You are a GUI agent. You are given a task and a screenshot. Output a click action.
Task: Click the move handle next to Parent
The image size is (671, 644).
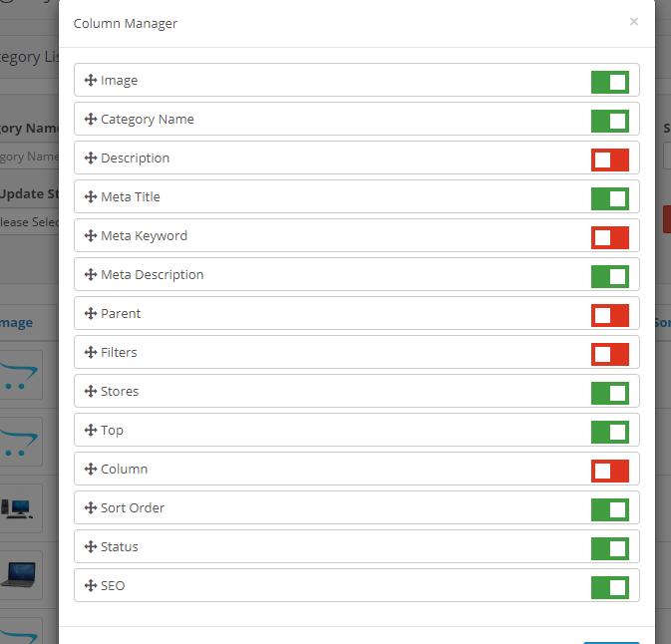(91, 314)
